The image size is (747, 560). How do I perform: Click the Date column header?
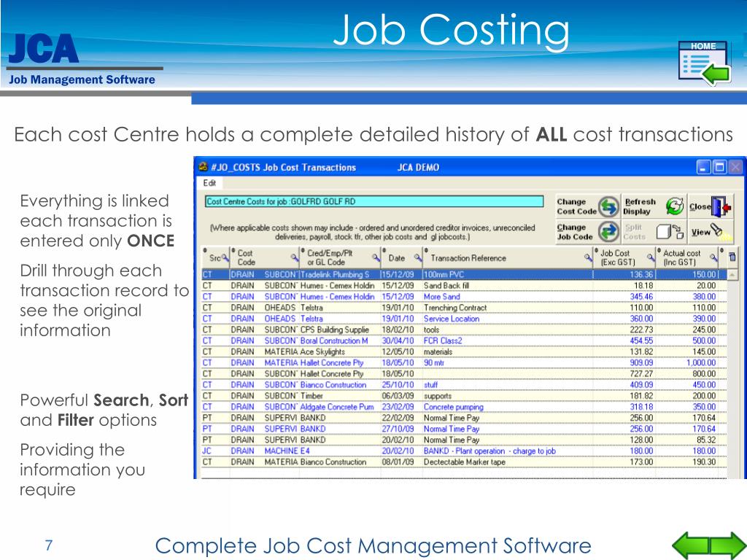(x=402, y=257)
